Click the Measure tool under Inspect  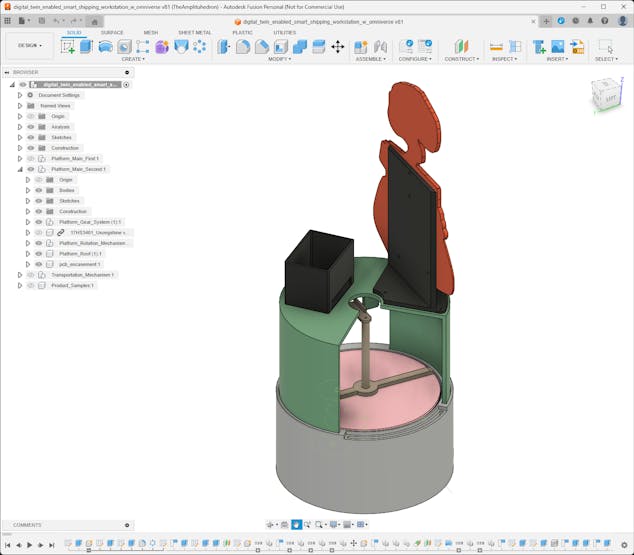[x=496, y=46]
